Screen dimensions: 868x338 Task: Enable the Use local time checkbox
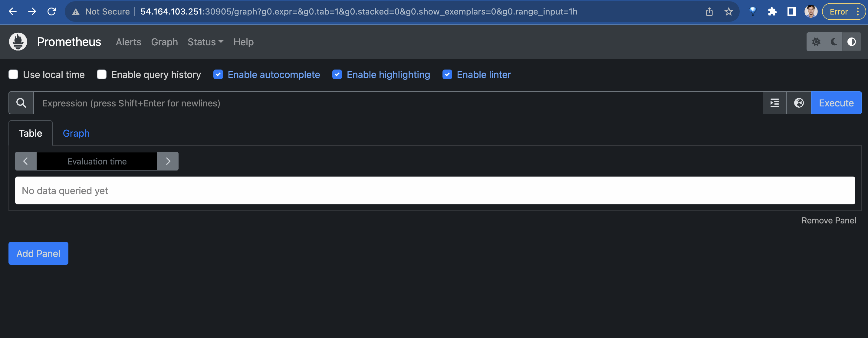pyautogui.click(x=14, y=74)
